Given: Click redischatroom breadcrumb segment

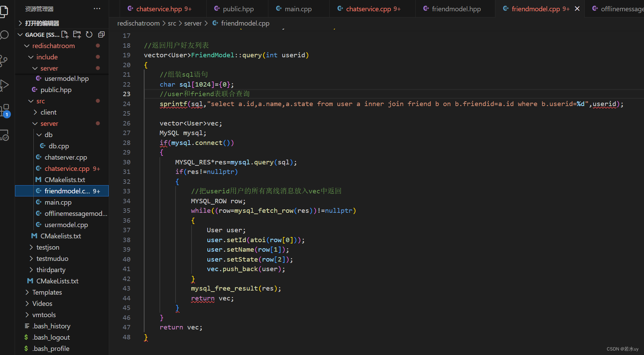Looking at the screenshot, I should (x=138, y=23).
